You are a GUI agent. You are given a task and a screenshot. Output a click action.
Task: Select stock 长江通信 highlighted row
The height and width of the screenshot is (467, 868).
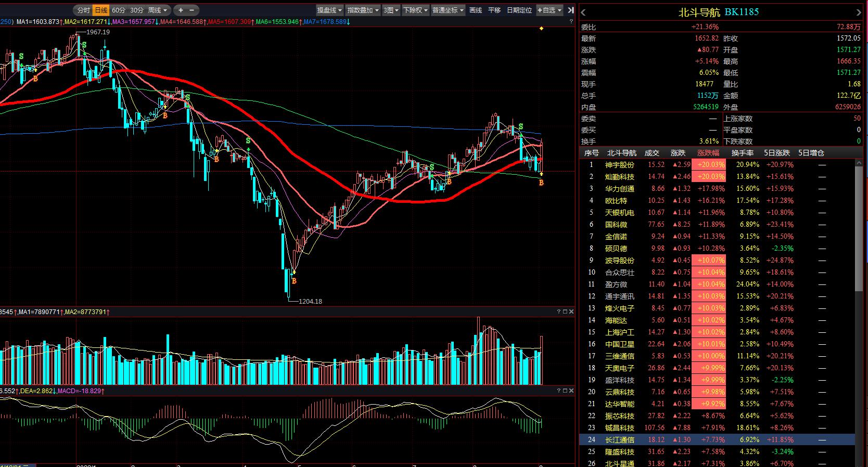tap(717, 440)
